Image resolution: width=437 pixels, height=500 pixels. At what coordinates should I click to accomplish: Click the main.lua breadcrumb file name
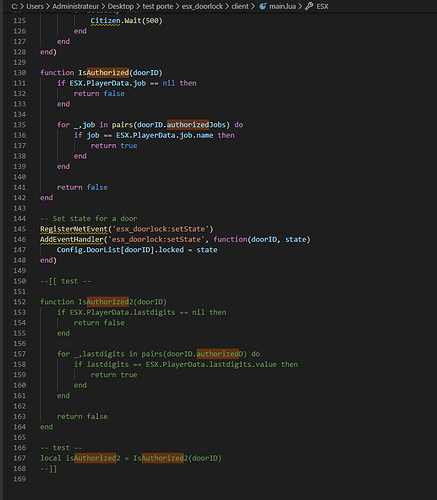tap(282, 6)
